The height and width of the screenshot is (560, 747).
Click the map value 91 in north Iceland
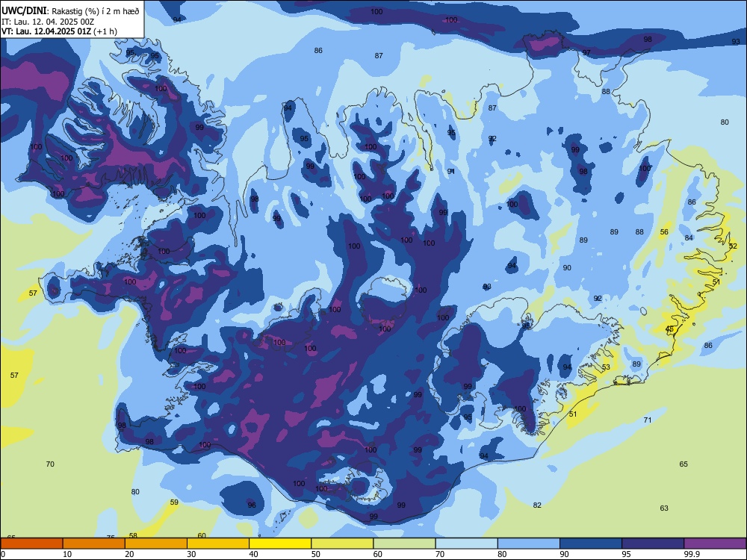point(451,171)
